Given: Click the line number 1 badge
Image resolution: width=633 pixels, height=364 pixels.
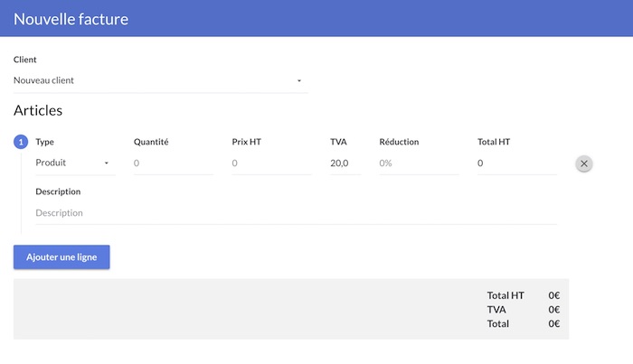Looking at the screenshot, I should pos(21,142).
